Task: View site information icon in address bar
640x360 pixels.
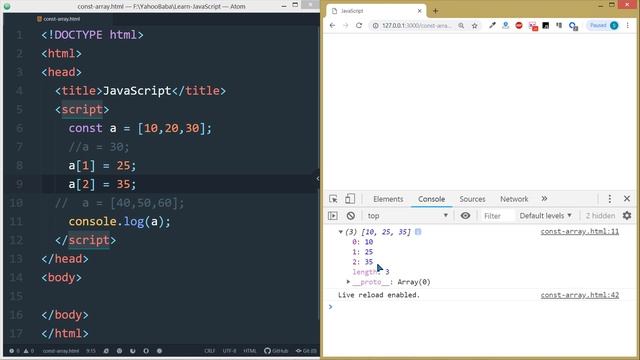Action: [375, 25]
